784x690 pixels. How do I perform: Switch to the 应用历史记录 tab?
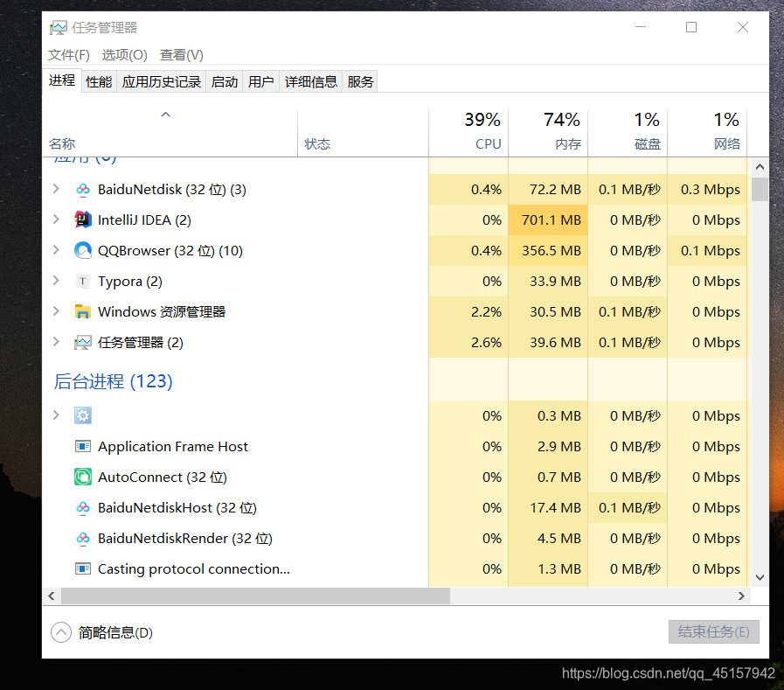pyautogui.click(x=162, y=81)
